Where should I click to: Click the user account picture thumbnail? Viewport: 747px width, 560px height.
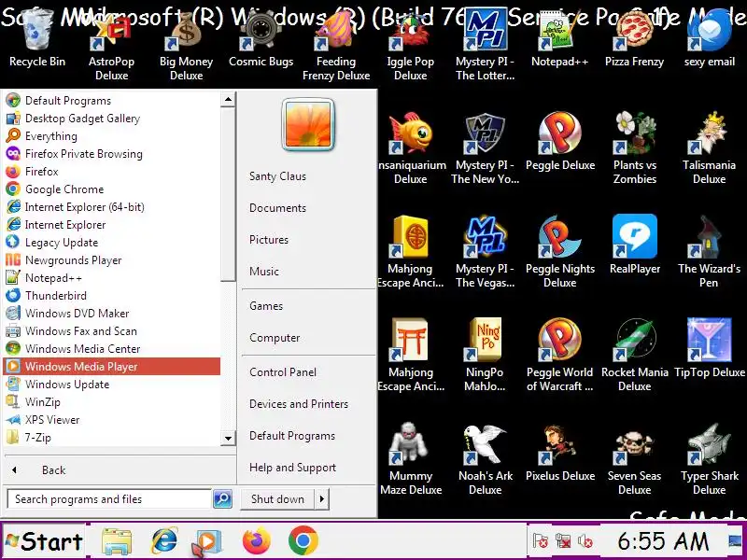click(308, 124)
